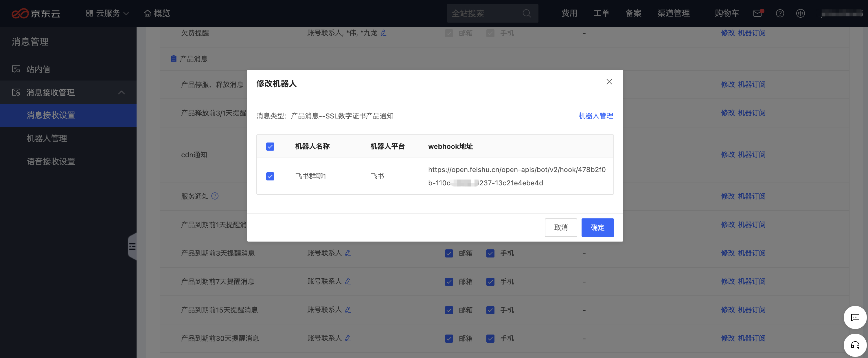Open the 京东云 logo home link
The height and width of the screenshot is (358, 868).
tap(36, 14)
